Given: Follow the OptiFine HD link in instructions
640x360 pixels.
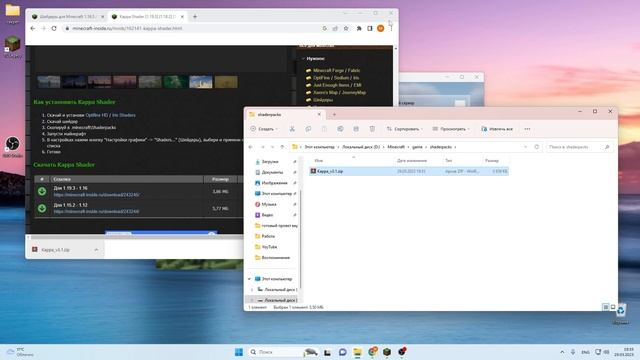Looking at the screenshot, I should (x=97, y=116).
